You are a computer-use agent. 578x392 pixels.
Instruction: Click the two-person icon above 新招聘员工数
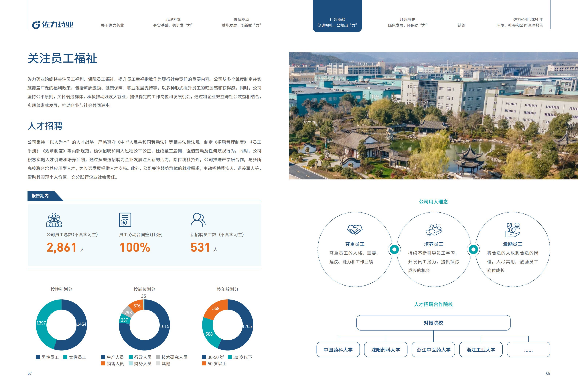(198, 220)
